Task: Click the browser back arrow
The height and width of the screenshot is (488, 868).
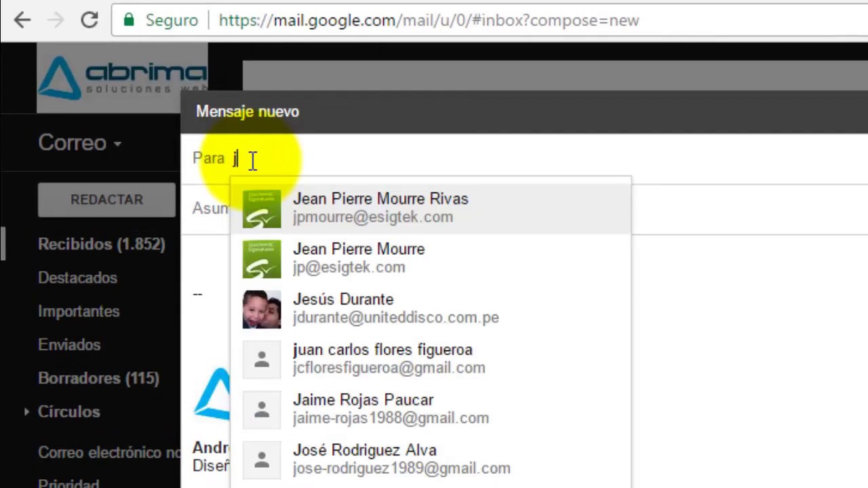Action: (22, 20)
